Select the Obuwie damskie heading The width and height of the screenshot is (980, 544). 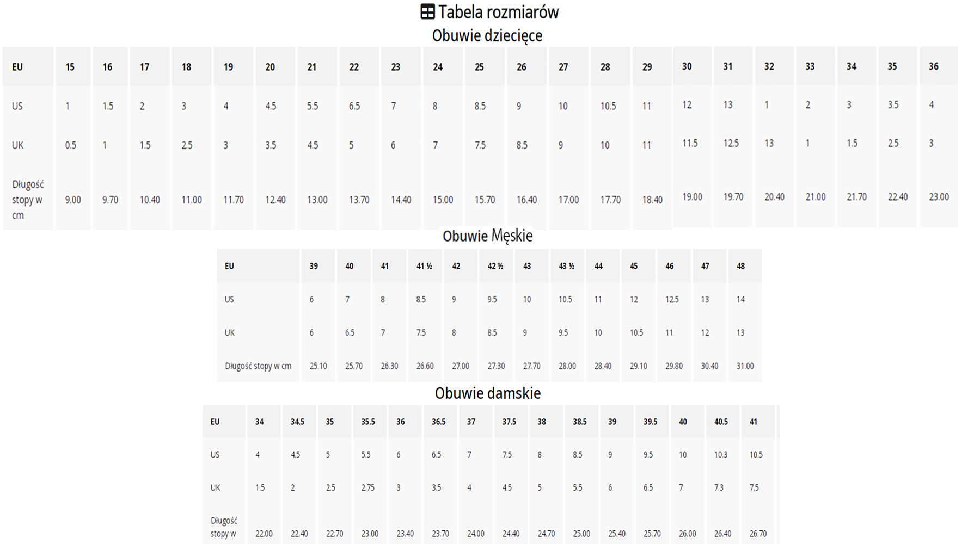point(487,393)
